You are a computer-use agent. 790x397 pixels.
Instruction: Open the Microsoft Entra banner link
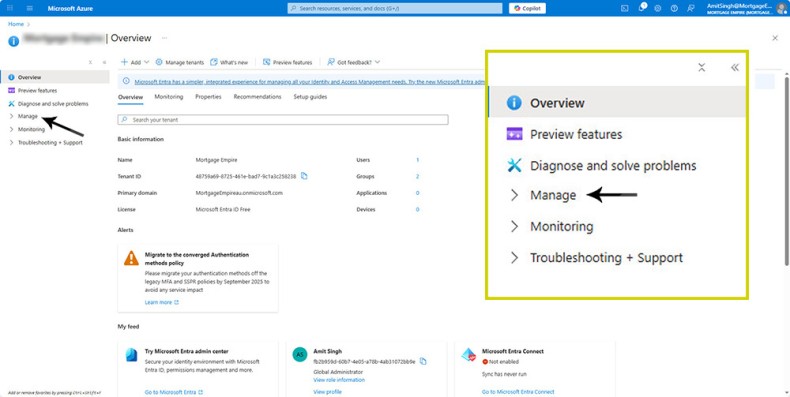(309, 81)
